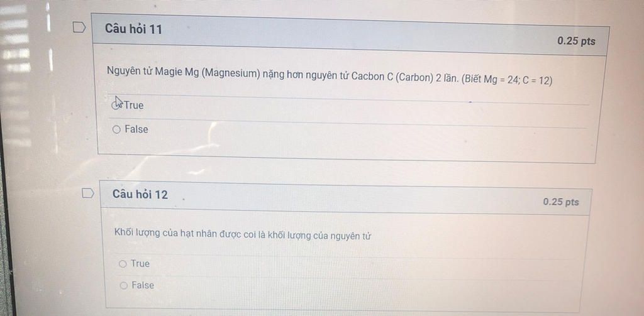Click the 'Câu hỏi 12' heading

pos(140,194)
